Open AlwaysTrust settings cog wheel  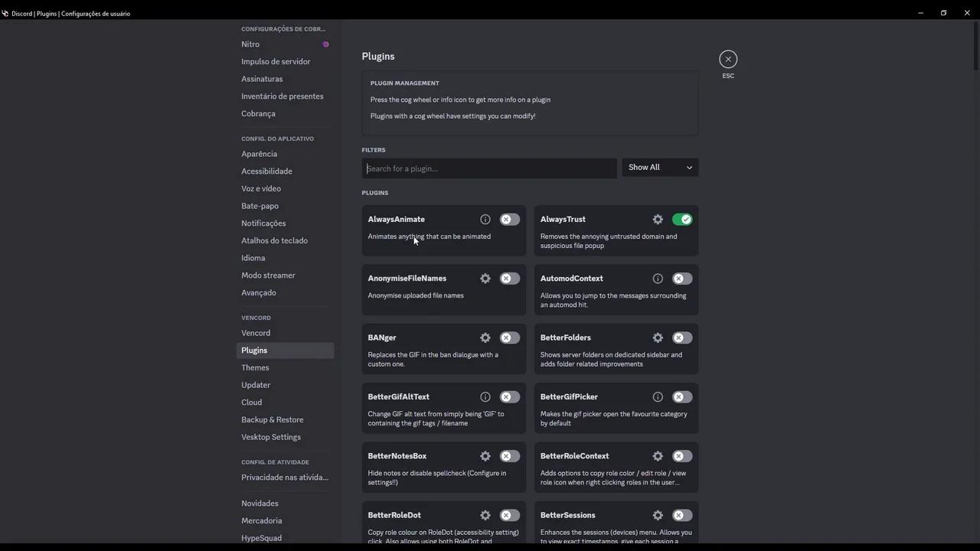(658, 220)
